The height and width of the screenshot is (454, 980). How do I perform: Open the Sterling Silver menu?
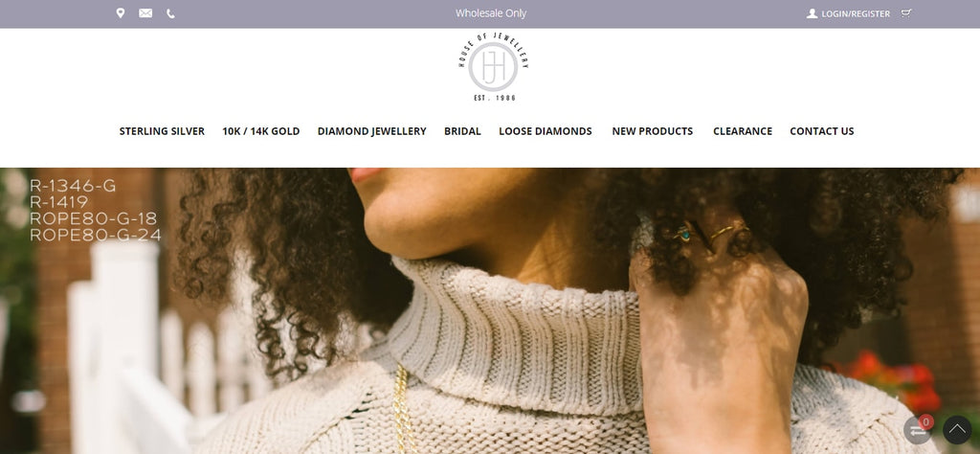coord(162,131)
